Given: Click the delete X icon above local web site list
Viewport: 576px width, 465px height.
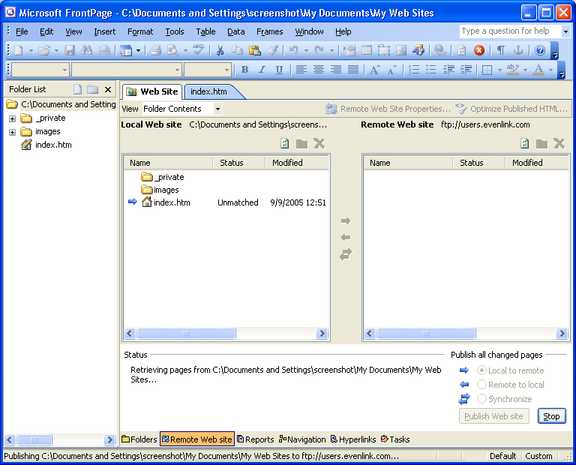Looking at the screenshot, I should (x=319, y=143).
